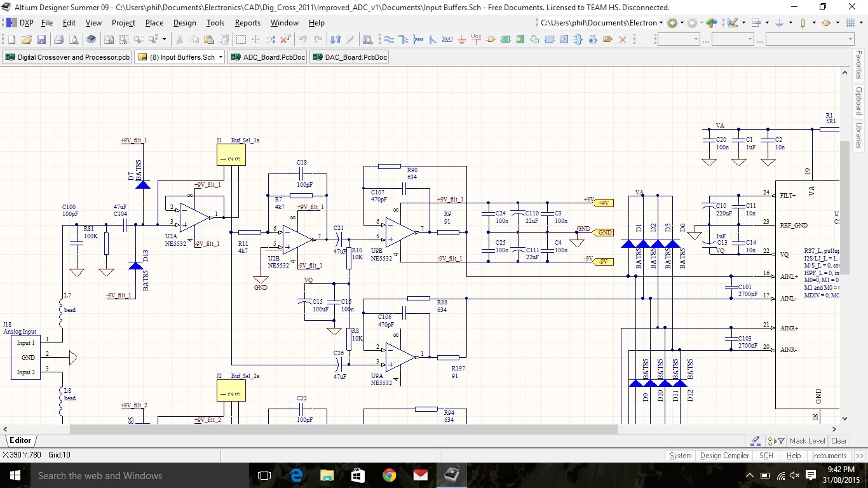The image size is (868, 488).
Task: Click the Windows taskbar search box
Action: (x=139, y=475)
